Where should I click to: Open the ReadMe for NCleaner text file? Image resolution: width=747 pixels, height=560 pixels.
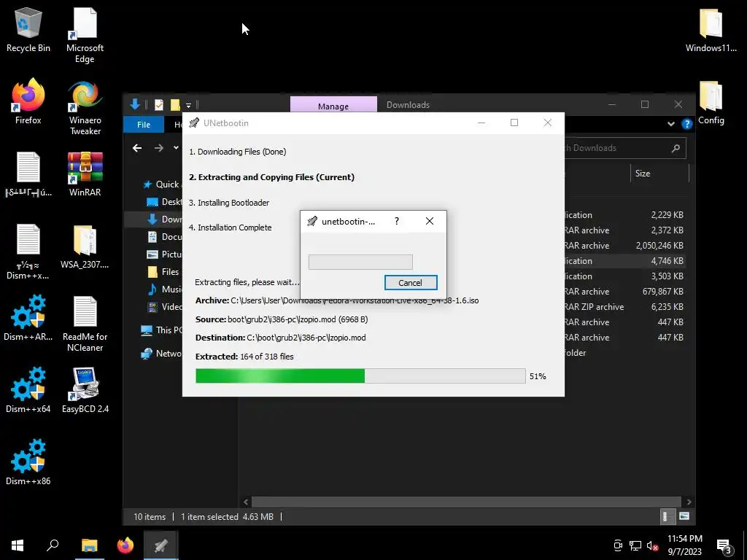85,324
